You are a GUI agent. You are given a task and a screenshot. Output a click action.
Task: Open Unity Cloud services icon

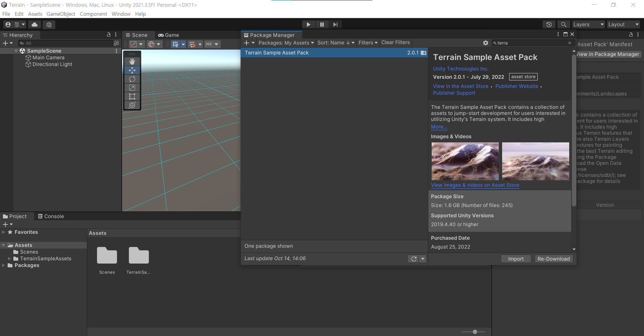[35, 24]
